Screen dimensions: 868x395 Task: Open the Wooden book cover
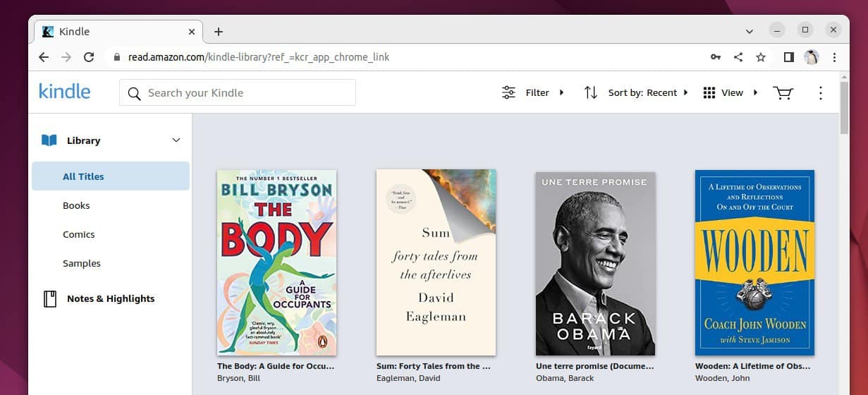(754, 262)
